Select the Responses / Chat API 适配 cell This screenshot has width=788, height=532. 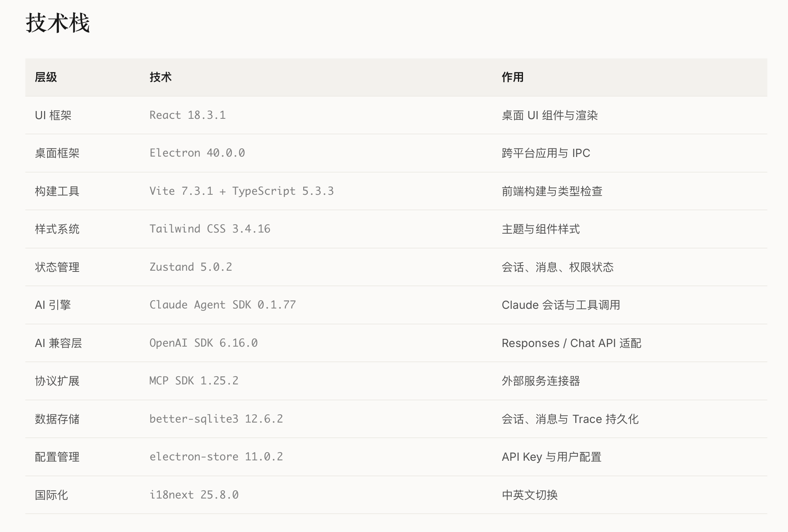point(571,343)
